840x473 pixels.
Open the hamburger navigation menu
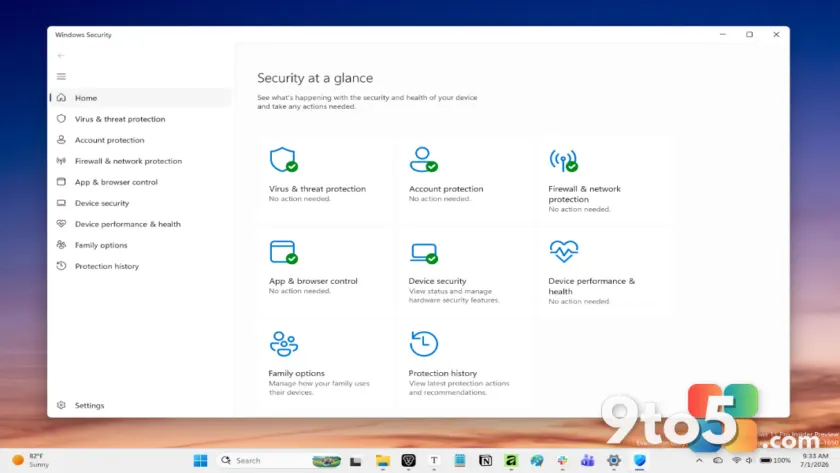tap(62, 77)
